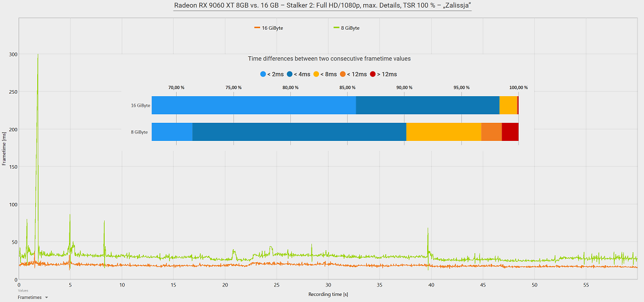
Task: Toggle the < 12ms legend entry
Action: [353, 74]
